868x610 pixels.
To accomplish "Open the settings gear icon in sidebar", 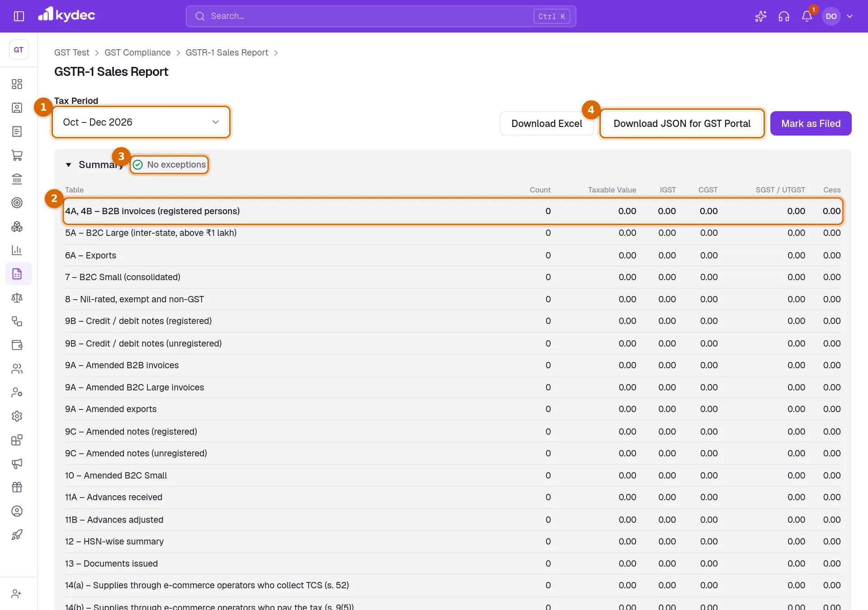I will (x=17, y=416).
